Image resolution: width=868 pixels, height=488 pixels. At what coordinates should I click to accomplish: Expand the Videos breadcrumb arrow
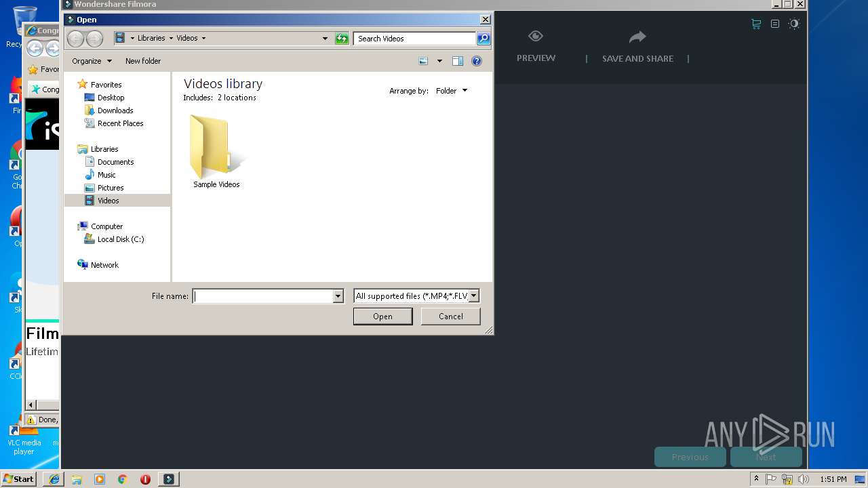pyautogui.click(x=203, y=39)
